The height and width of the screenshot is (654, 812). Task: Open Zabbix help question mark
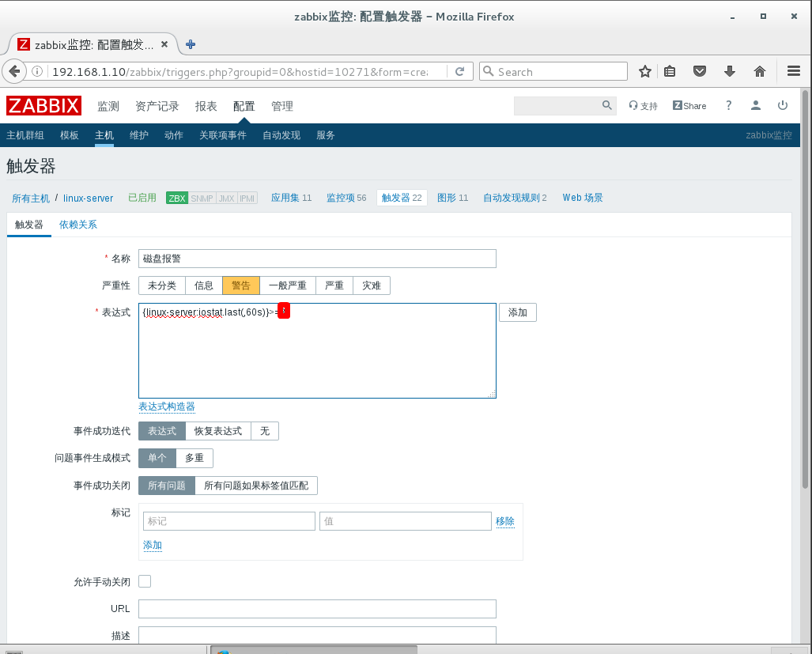[729, 106]
